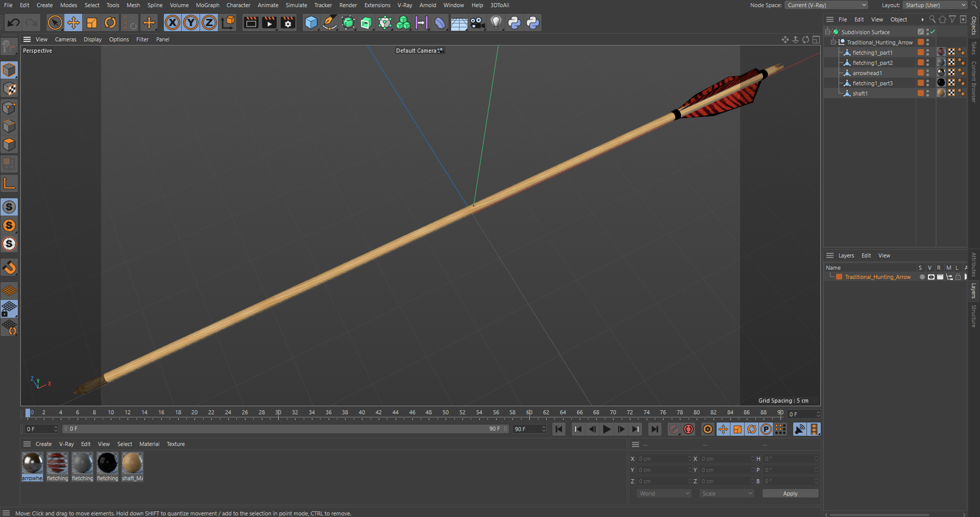980x517 pixels.
Task: Click the Extrude generator icon
Action: (x=366, y=22)
